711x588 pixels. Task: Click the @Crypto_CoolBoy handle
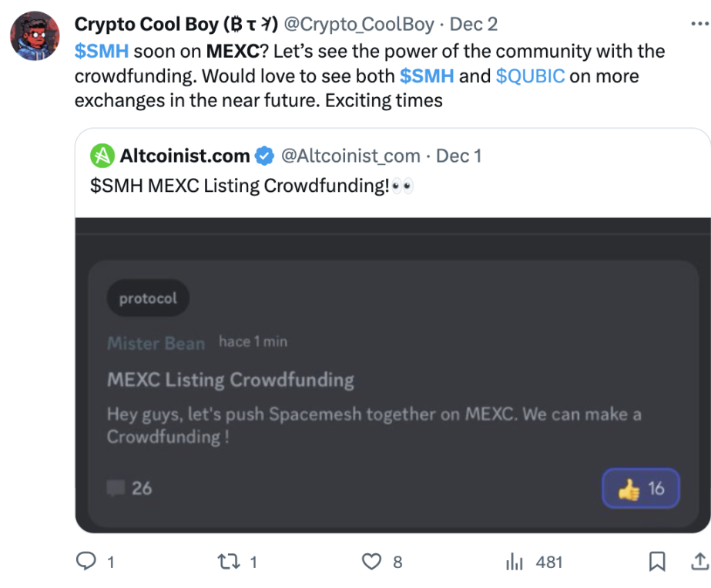click(359, 25)
